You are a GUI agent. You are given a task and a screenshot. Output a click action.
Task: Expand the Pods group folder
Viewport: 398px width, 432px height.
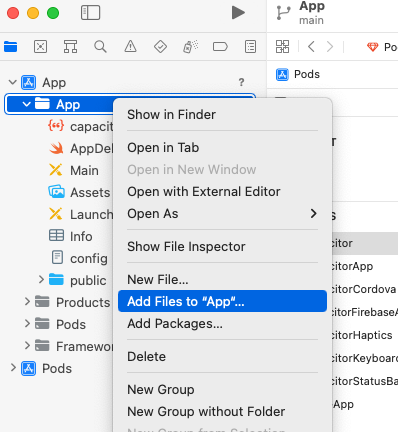point(27,324)
